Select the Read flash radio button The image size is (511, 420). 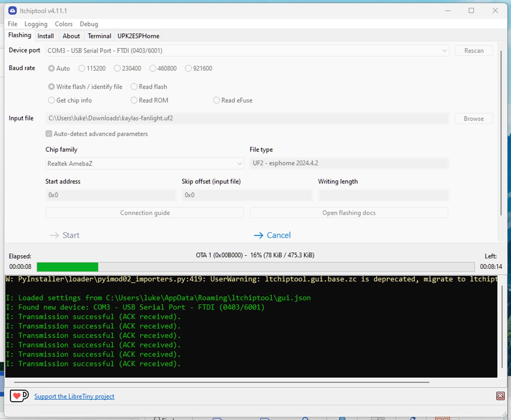point(149,87)
